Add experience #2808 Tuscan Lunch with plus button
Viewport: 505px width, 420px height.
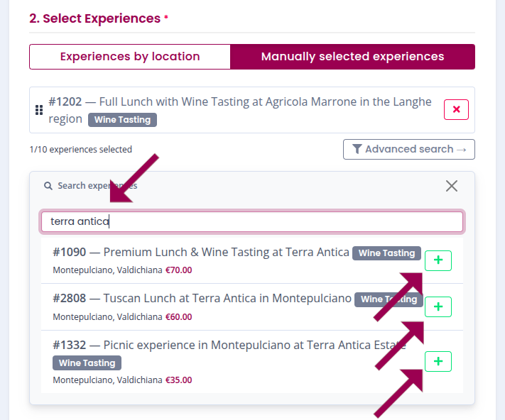pyautogui.click(x=438, y=306)
